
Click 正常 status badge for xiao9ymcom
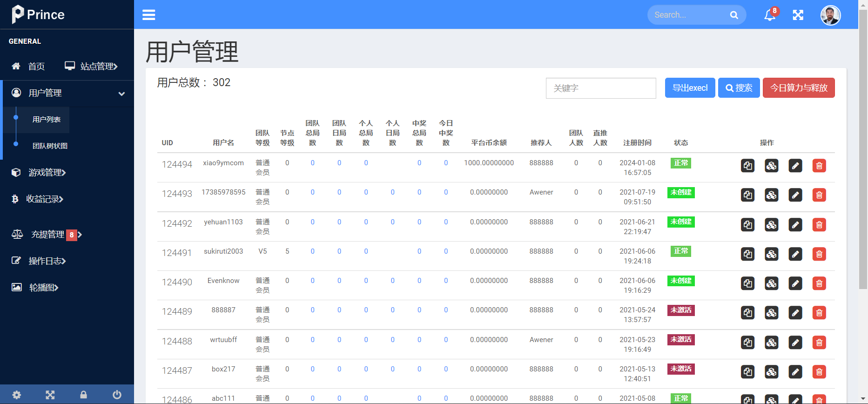click(x=681, y=163)
